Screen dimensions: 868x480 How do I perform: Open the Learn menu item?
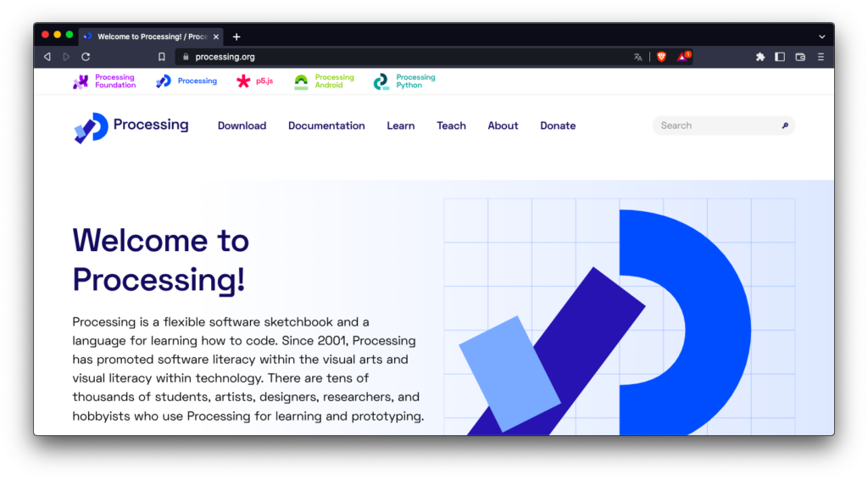401,126
